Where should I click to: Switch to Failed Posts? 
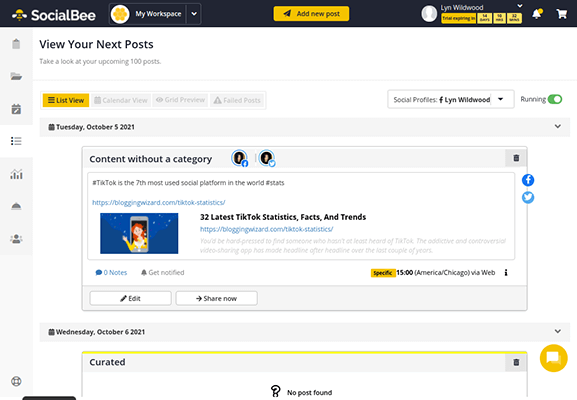pos(237,100)
